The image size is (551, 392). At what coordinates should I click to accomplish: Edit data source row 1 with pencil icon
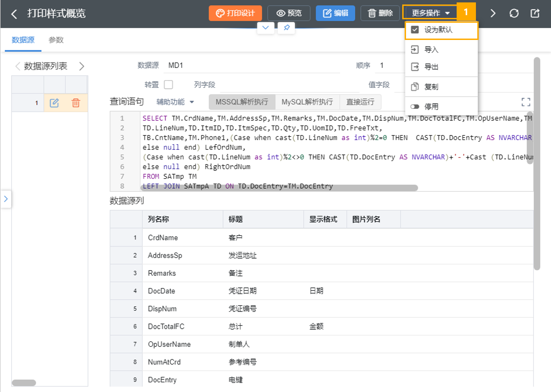(54, 103)
